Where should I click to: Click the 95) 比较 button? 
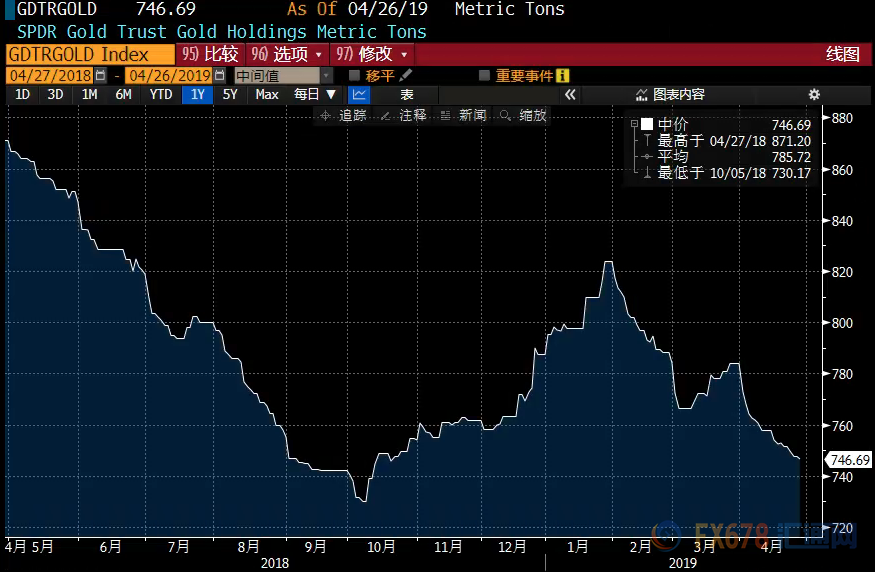point(210,54)
